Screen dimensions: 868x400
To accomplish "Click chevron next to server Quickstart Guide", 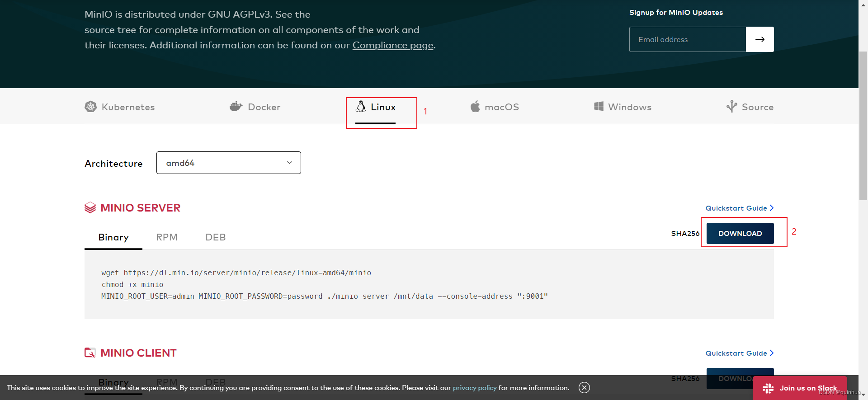I will coord(772,208).
